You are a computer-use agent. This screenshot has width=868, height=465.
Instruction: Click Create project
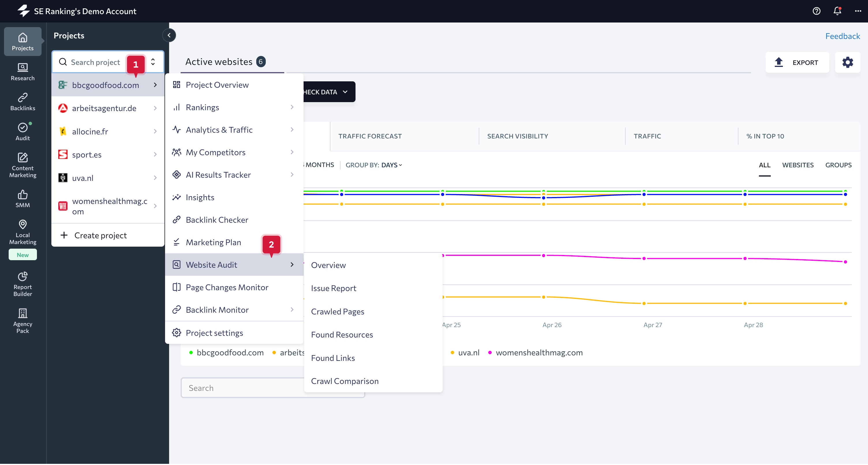tap(107, 235)
